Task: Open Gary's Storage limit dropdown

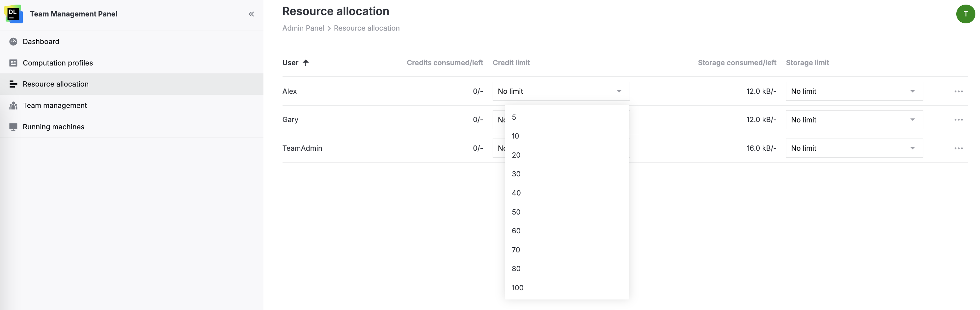Action: (x=854, y=120)
